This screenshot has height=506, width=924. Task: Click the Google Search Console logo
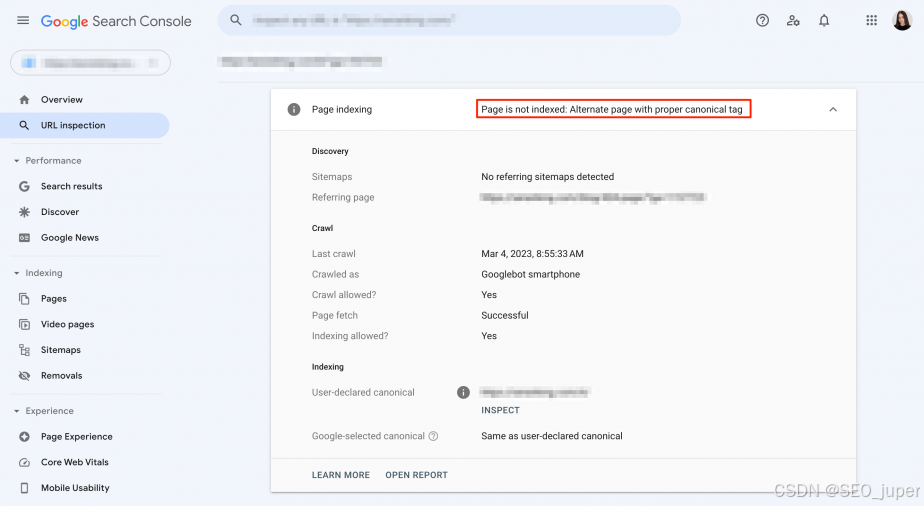[x=116, y=21]
